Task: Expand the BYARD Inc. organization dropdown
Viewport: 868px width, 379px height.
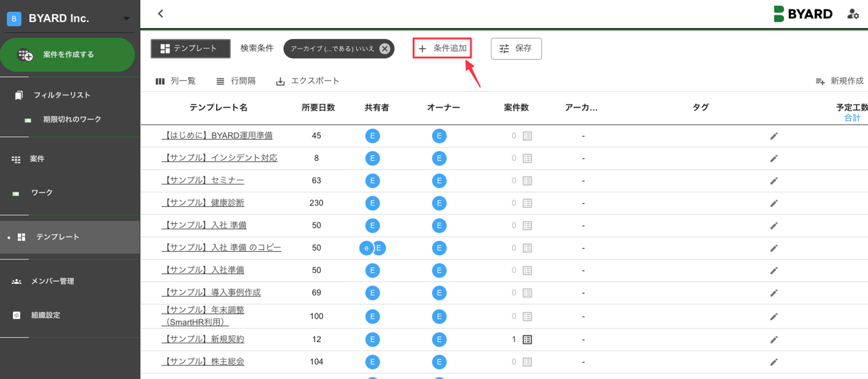Action: [x=126, y=19]
